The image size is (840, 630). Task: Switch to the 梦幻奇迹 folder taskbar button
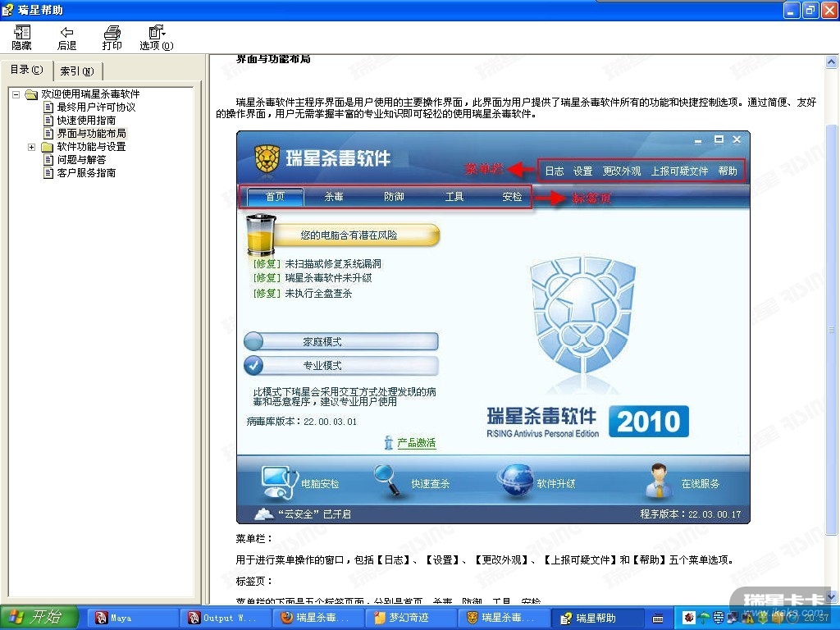pos(411,619)
